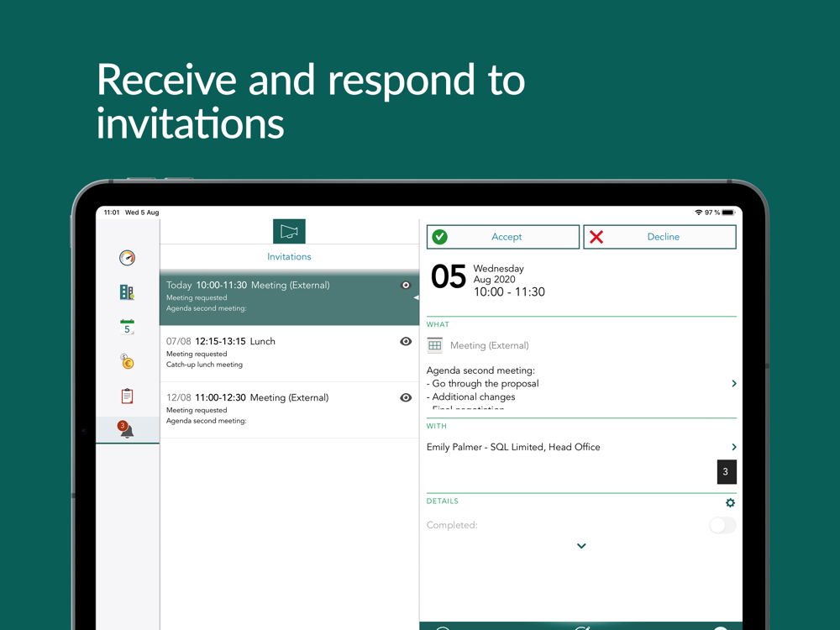Select the Invitations tab label
This screenshot has height=630, width=840.
289,256
